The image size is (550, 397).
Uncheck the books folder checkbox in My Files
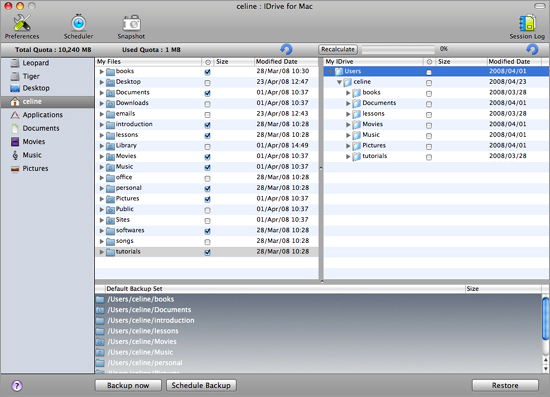tap(207, 72)
